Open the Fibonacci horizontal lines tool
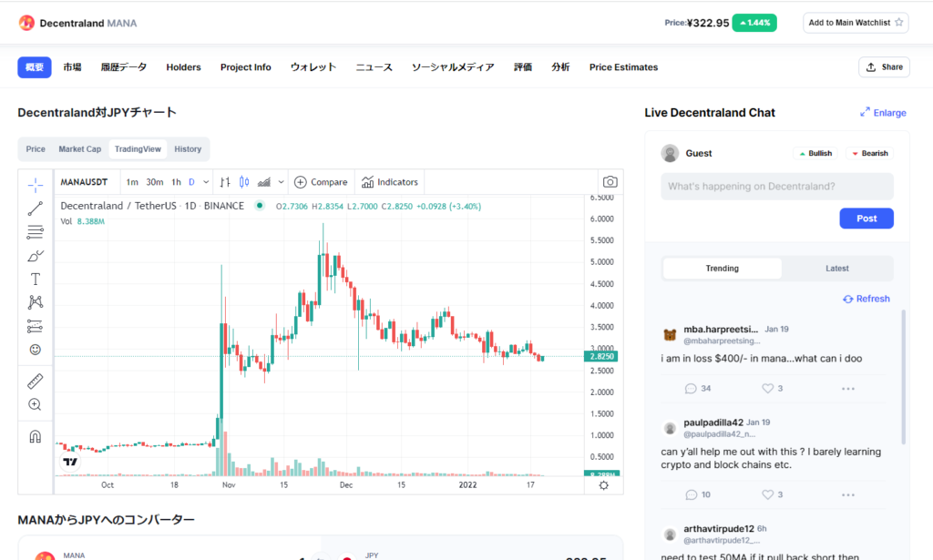The width and height of the screenshot is (933, 560). [36, 232]
